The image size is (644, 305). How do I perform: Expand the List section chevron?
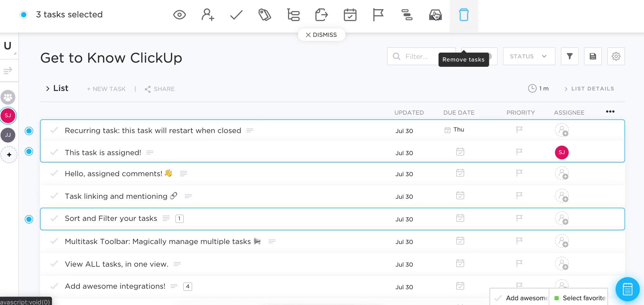(x=48, y=89)
